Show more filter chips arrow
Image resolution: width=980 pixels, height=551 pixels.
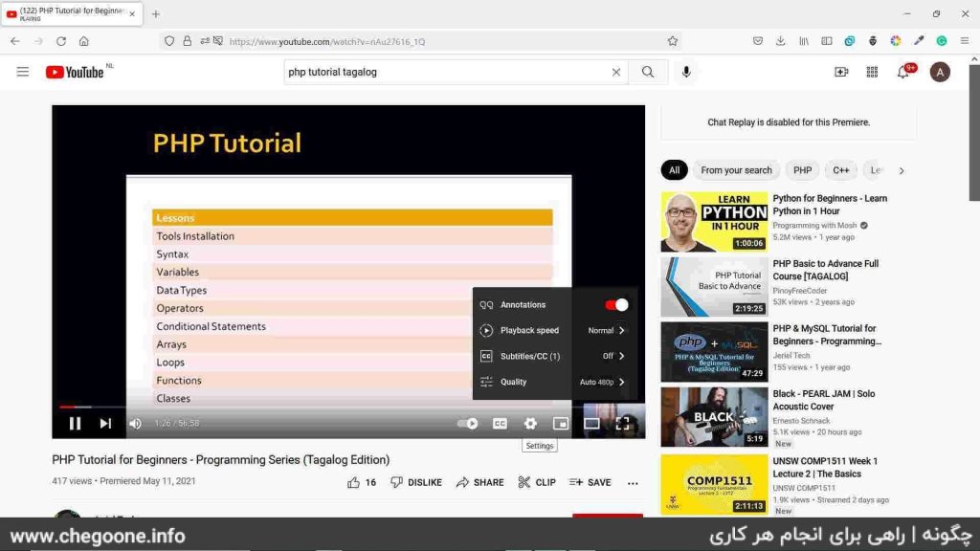point(902,170)
